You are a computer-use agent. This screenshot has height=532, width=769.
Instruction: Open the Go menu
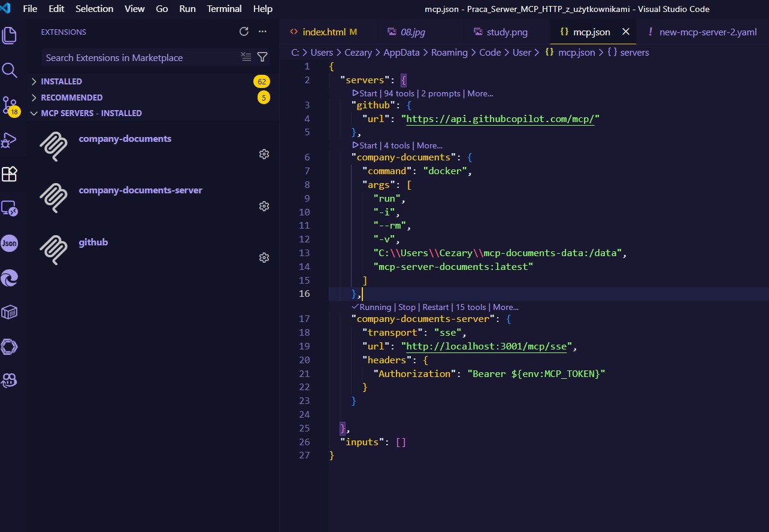coord(162,9)
